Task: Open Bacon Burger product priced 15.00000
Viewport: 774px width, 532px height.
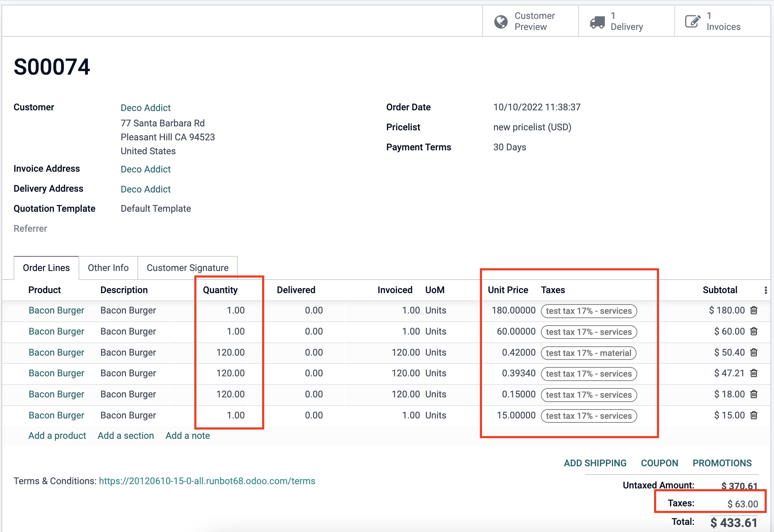Action: [56, 415]
